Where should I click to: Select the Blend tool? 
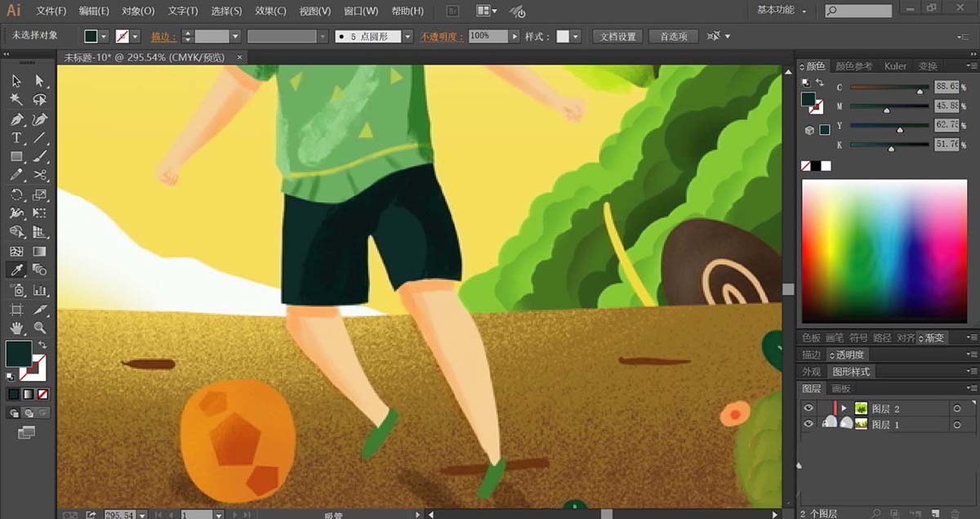click(39, 270)
